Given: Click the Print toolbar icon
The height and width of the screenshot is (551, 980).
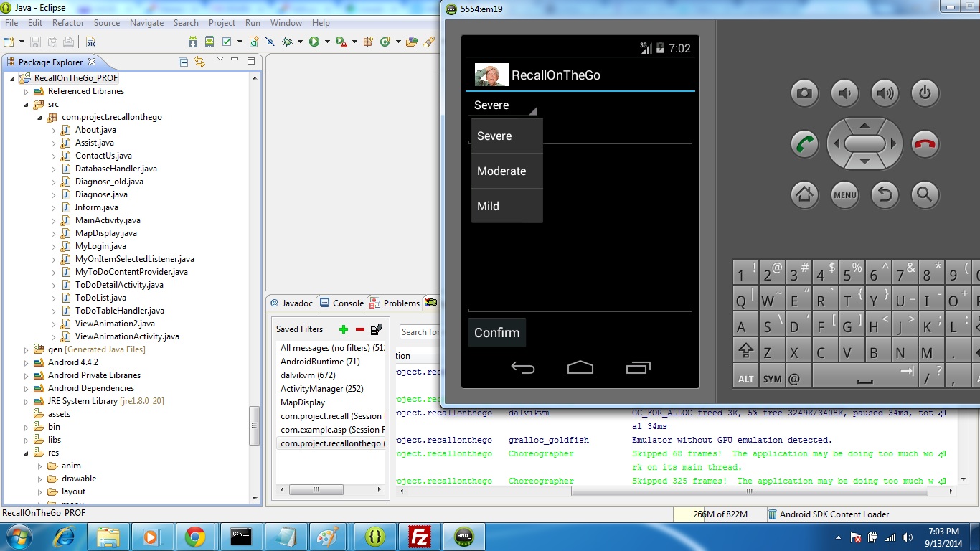Looking at the screenshot, I should click(67, 42).
